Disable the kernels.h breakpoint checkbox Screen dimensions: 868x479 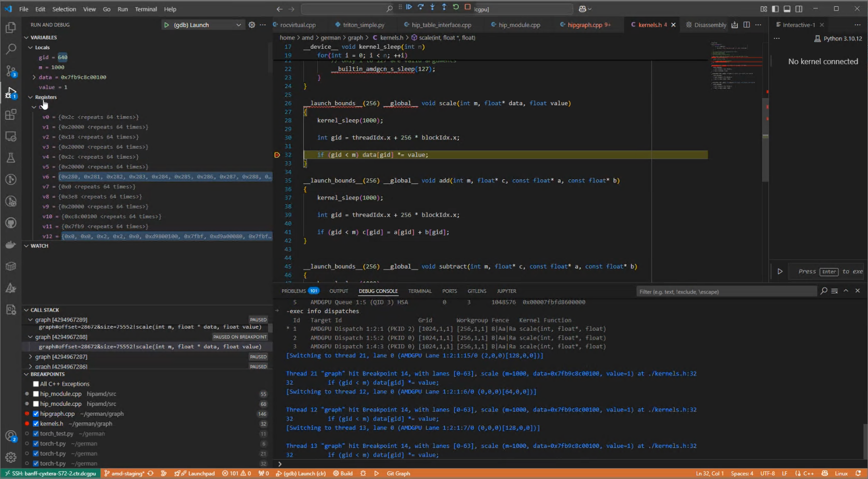point(36,424)
